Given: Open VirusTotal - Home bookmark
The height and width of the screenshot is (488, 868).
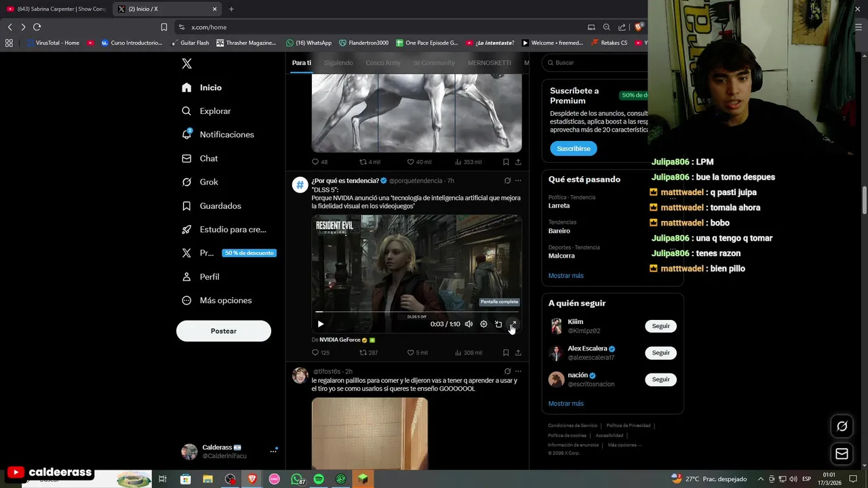Looking at the screenshot, I should click(53, 43).
